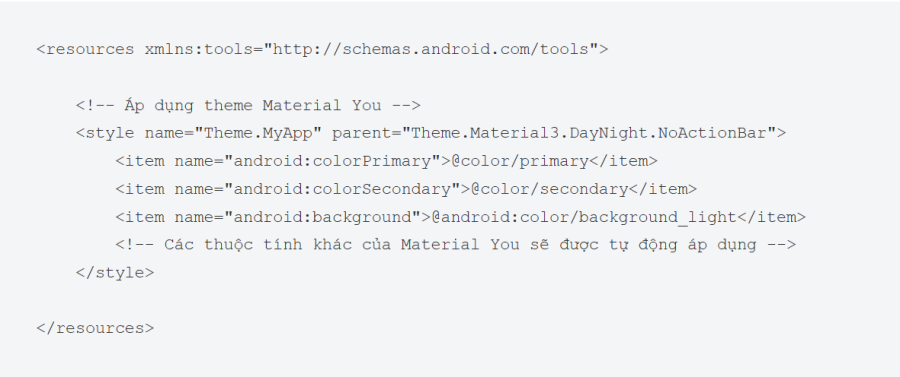Click the "Áp dụng theme Material You" comment
This screenshot has width=900, height=377.
pyautogui.click(x=249, y=106)
